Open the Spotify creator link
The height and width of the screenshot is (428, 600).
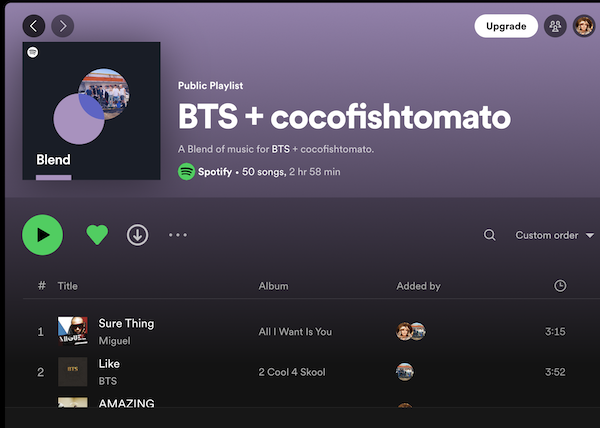pos(214,172)
